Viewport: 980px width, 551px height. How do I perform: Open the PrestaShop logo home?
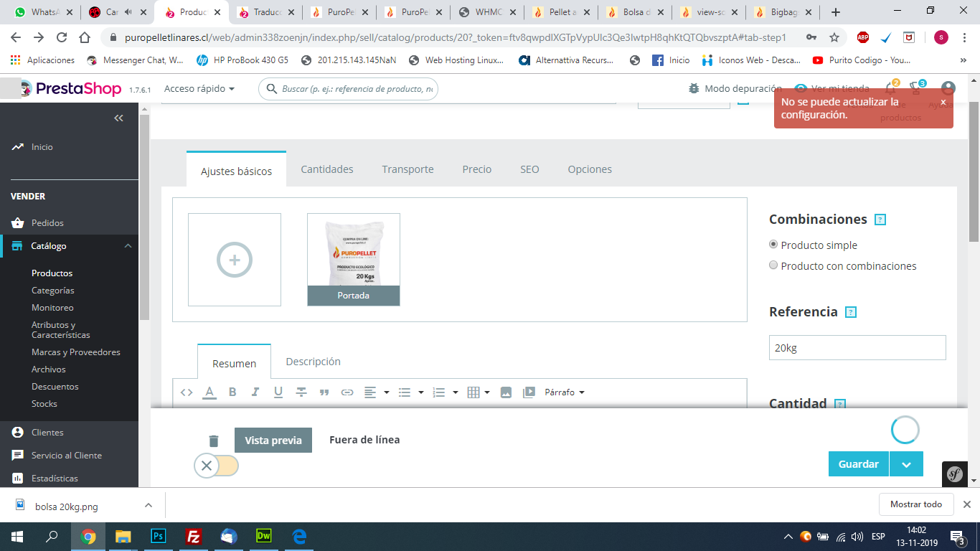[x=73, y=89]
